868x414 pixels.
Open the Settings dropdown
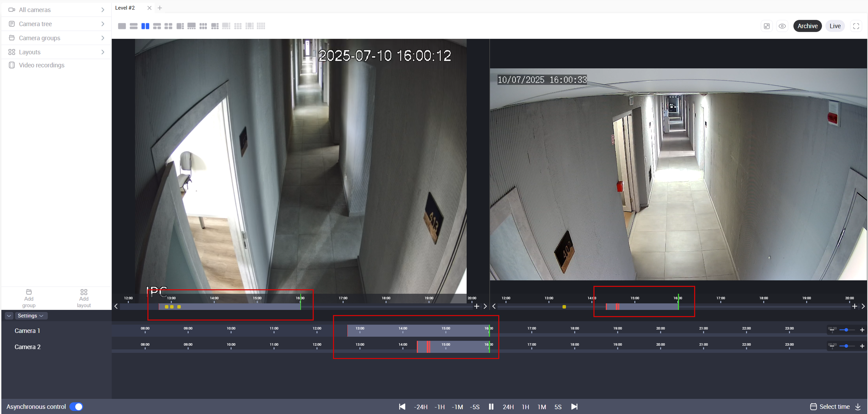pyautogui.click(x=30, y=316)
